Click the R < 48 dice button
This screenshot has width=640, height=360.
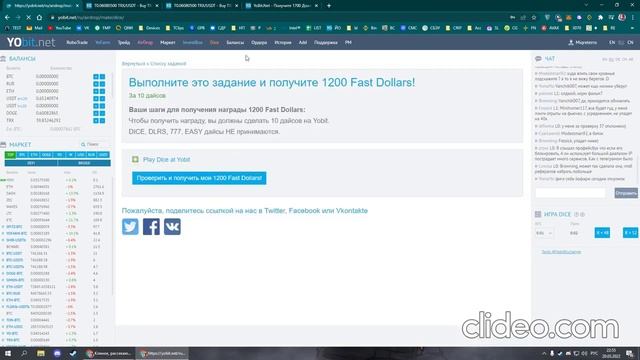pos(602,233)
